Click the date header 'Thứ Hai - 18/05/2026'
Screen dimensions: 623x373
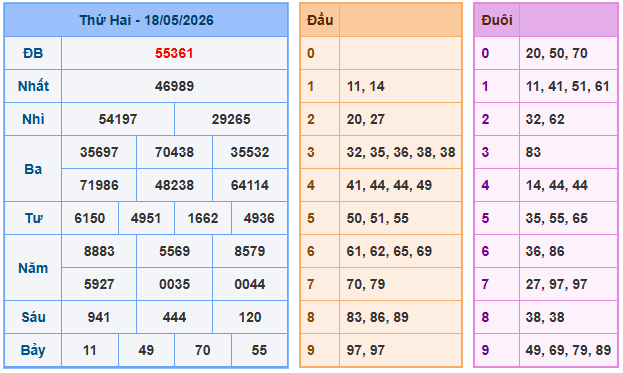[146, 20]
